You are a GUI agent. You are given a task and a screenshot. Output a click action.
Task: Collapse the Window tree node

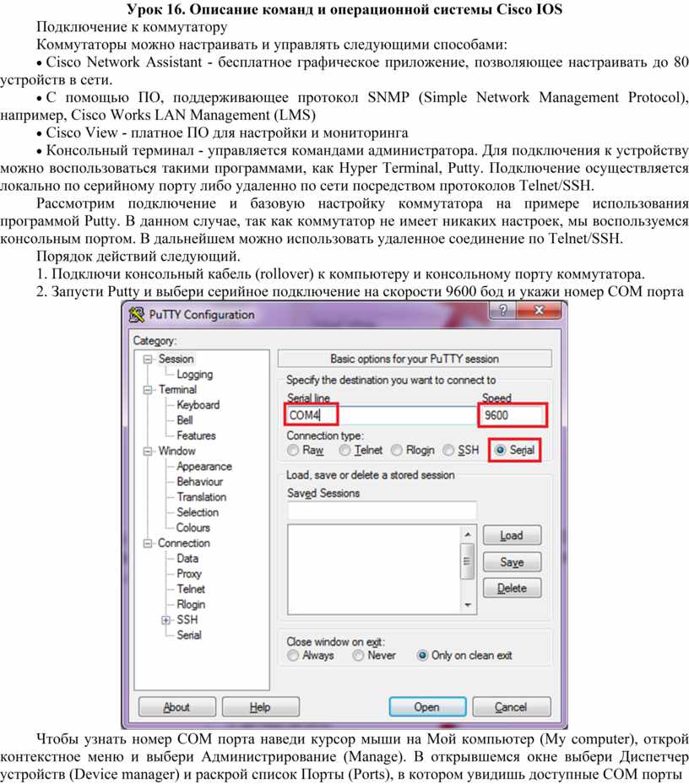148,451
